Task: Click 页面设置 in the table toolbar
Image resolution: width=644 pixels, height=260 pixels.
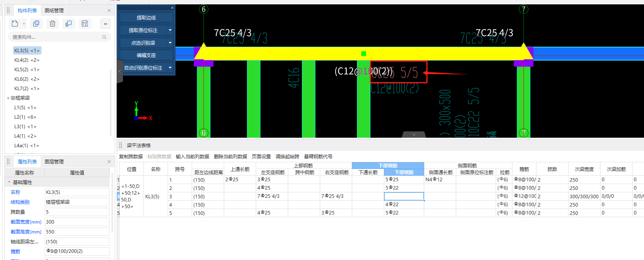Action: click(x=261, y=157)
